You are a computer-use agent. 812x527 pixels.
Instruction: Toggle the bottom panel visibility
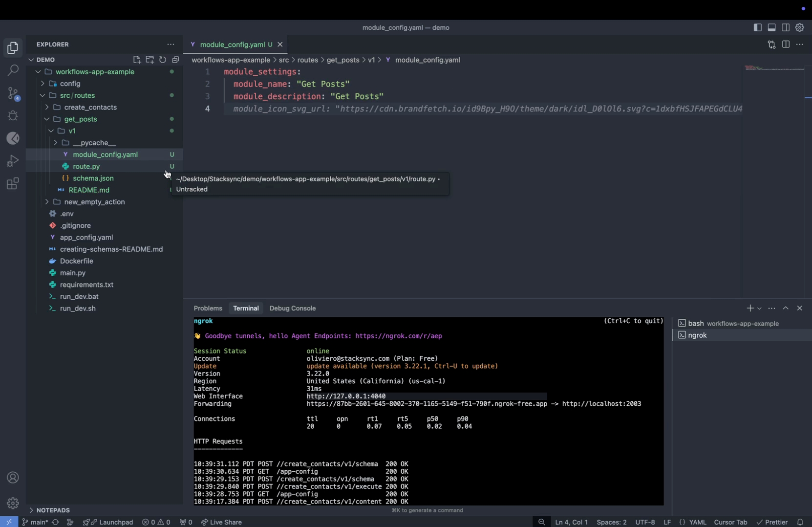(x=771, y=28)
